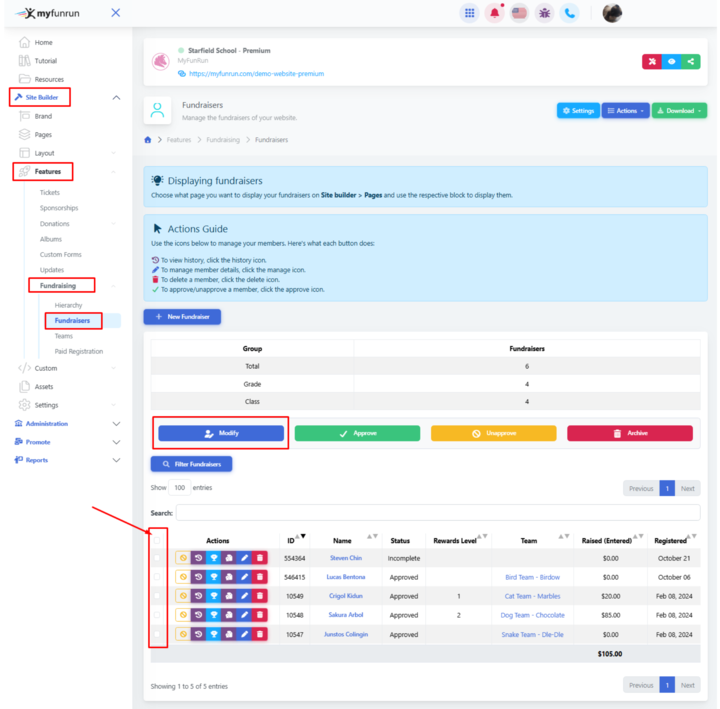The width and height of the screenshot is (720, 709).
Task: Click the green share icon button
Action: [x=691, y=61]
